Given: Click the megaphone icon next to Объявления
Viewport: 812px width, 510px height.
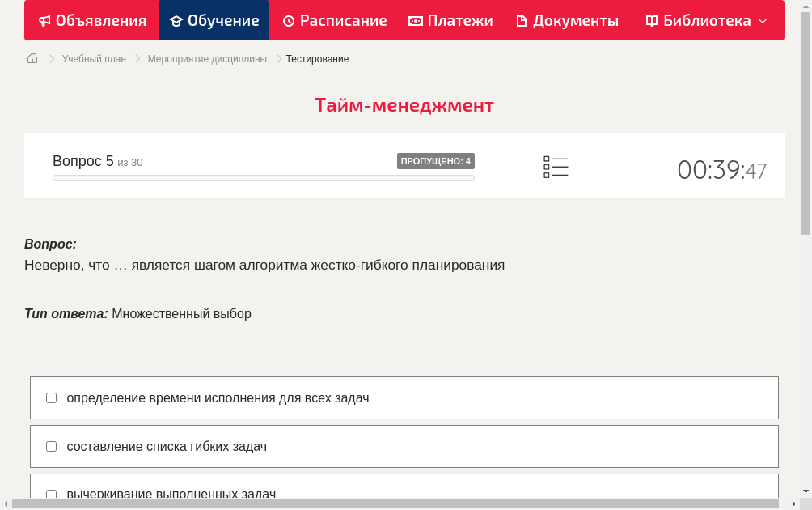Looking at the screenshot, I should point(44,20).
